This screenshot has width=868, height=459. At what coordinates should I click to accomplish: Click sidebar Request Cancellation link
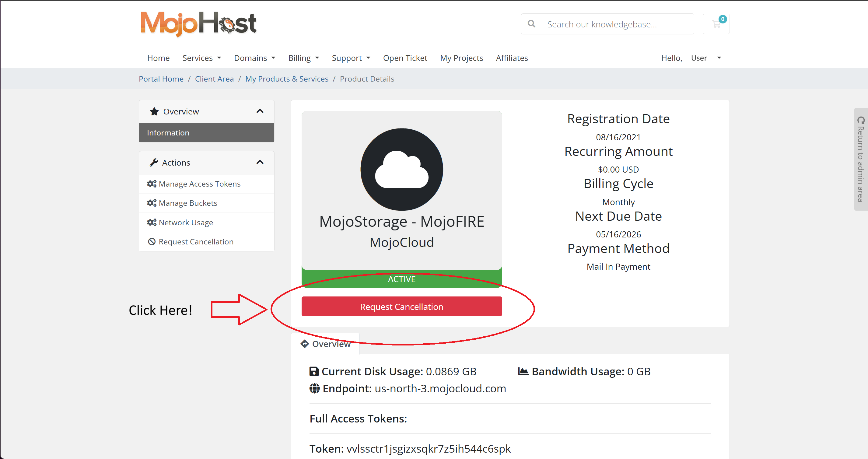pyautogui.click(x=196, y=242)
